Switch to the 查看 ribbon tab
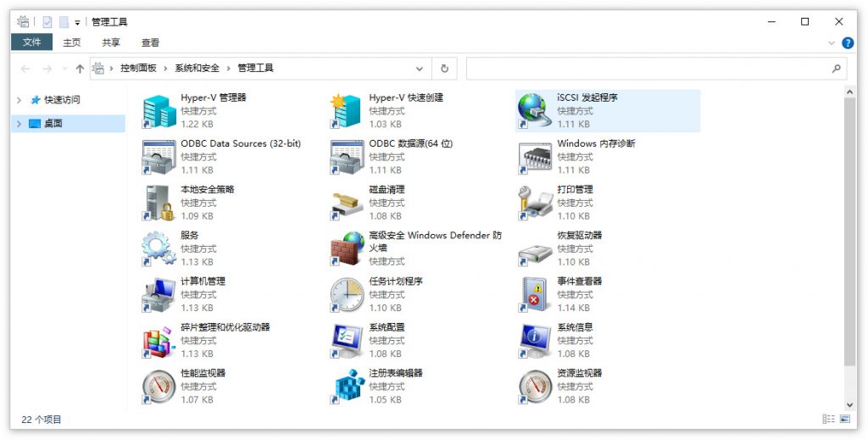This screenshot has height=440, width=868. [150, 42]
